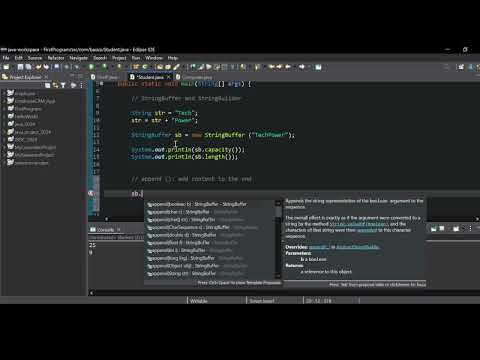480x360 pixels.
Task: Choose append(String str) from suggestions
Action: click(210, 273)
